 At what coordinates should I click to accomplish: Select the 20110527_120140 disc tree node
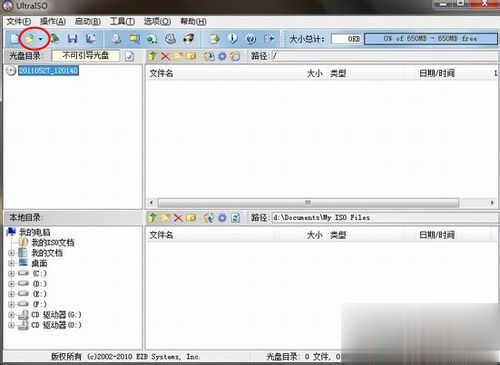(48, 70)
